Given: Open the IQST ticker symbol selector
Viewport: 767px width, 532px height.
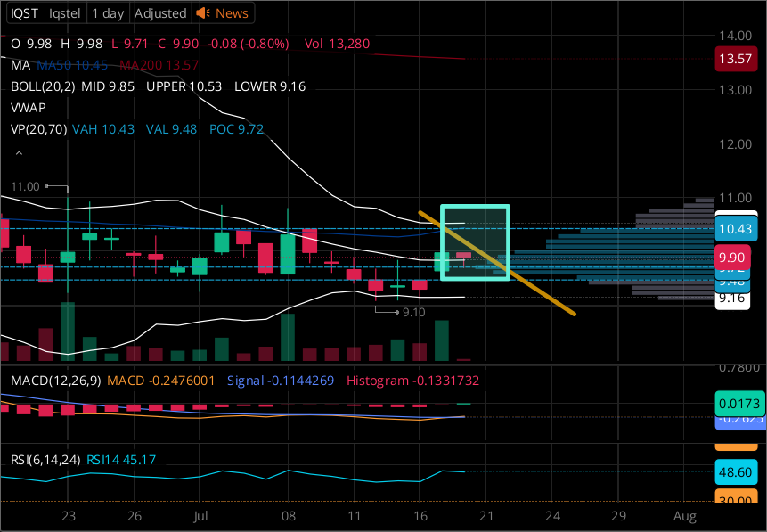Looking at the screenshot, I should pyautogui.click(x=24, y=13).
